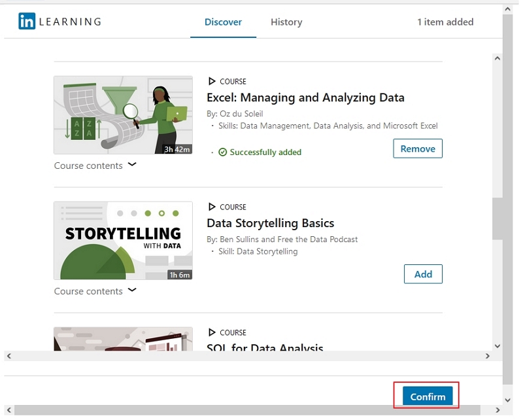This screenshot has width=523, height=420.
Task: Click the bottom horizontal scrollbar thumb
Action: coord(247,410)
